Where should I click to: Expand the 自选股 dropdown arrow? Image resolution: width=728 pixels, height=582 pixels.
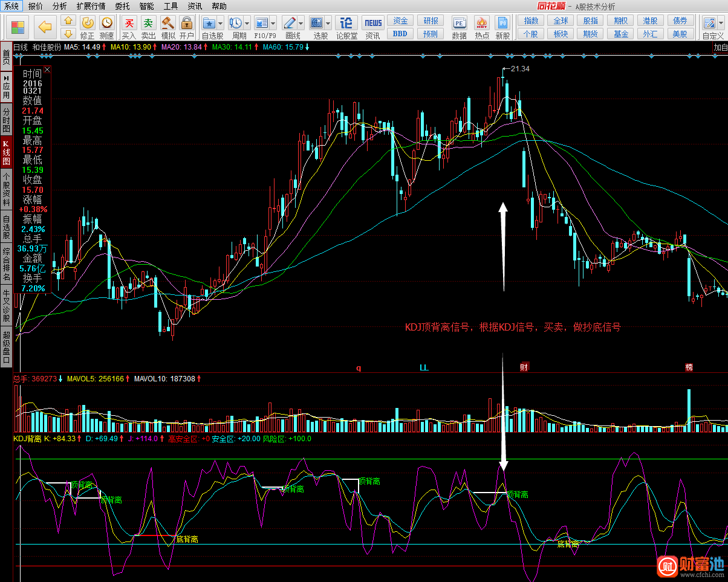click(220, 24)
